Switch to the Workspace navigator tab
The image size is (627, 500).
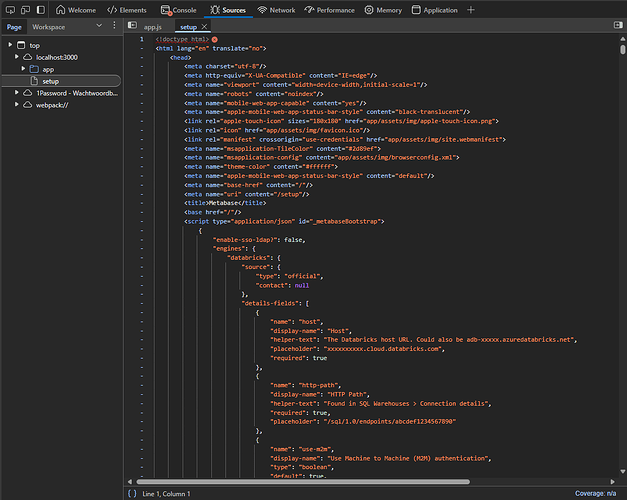coord(48,27)
